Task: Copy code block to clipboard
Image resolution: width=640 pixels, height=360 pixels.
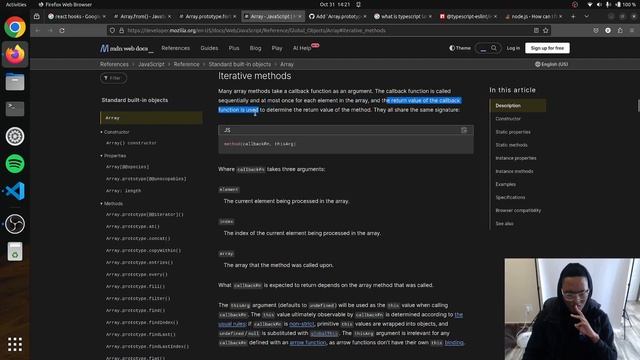Action: tap(464, 130)
